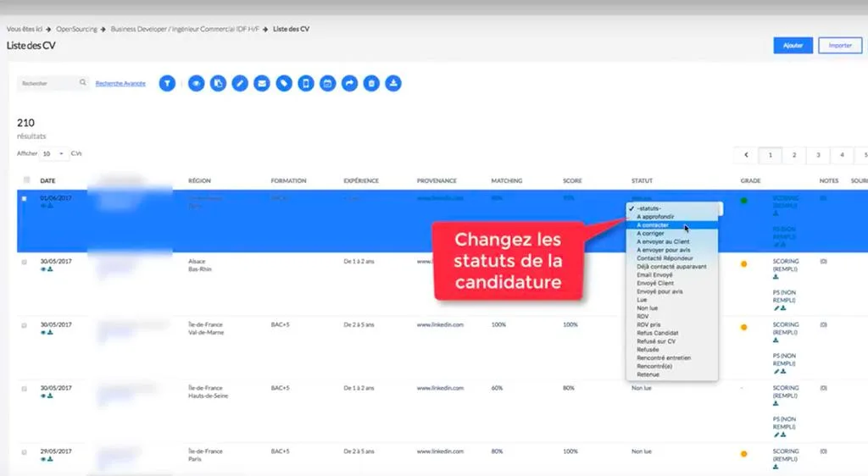Click the trash delete toolbar icon
Image resolution: width=868 pixels, height=476 pixels.
pyautogui.click(x=371, y=84)
